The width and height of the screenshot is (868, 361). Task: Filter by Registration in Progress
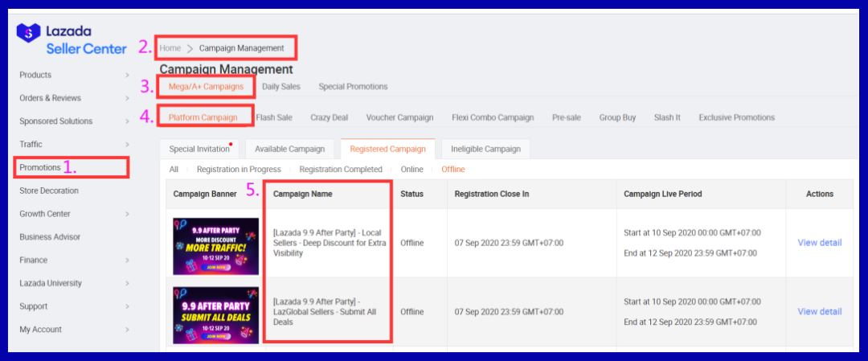[x=239, y=170]
